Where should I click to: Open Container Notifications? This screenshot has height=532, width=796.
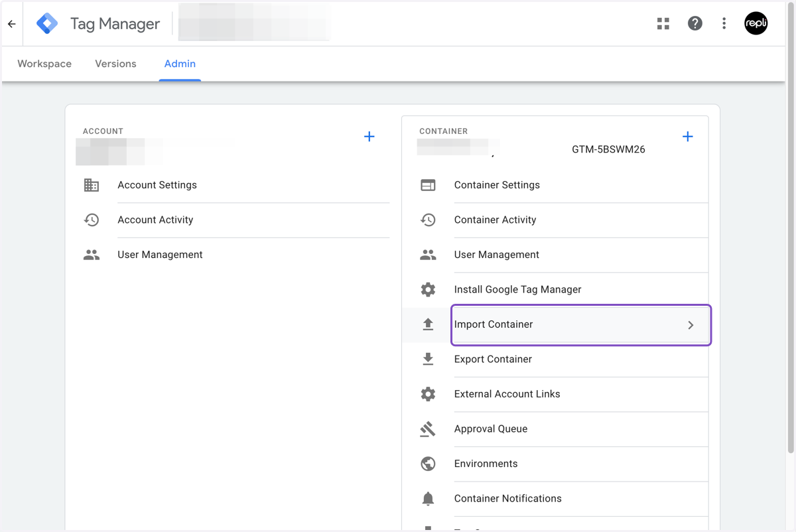(x=507, y=498)
